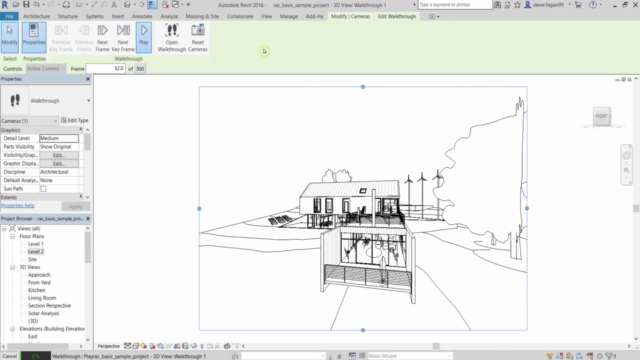Image resolution: width=640 pixels, height=360 pixels.
Task: Click the ViewCube FRONT face
Action: 601,116
